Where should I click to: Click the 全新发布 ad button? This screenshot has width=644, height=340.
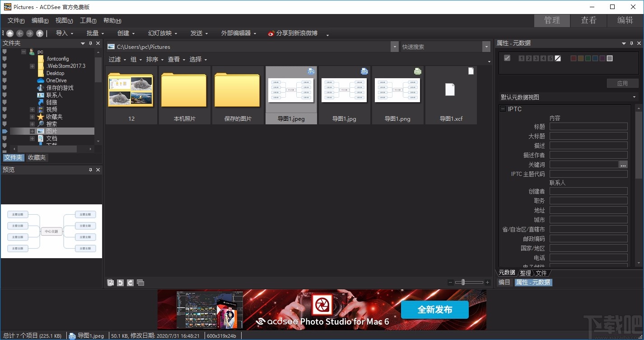pyautogui.click(x=435, y=310)
